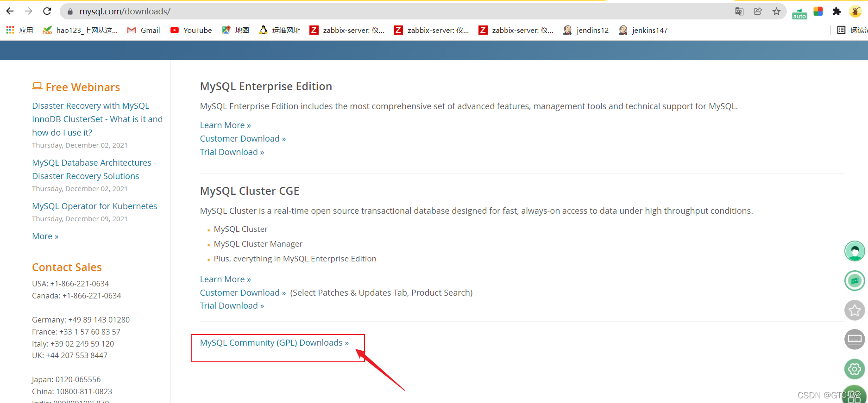Open the colorful squares extension

818,12
